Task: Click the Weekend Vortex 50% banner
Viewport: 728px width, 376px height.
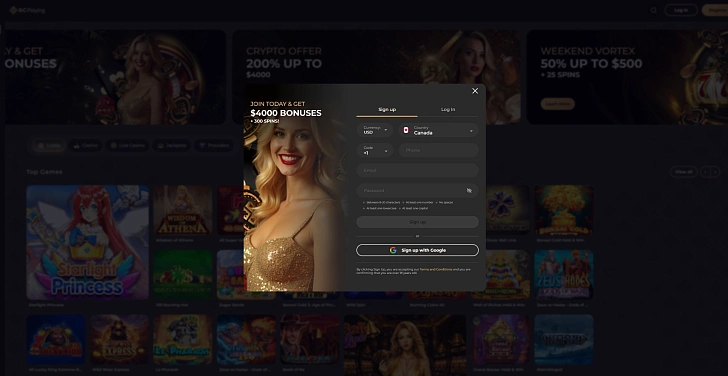Action: tap(627, 77)
